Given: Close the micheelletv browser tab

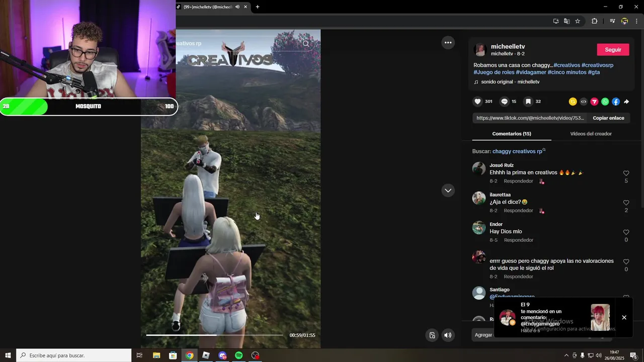Looking at the screenshot, I should (246, 7).
